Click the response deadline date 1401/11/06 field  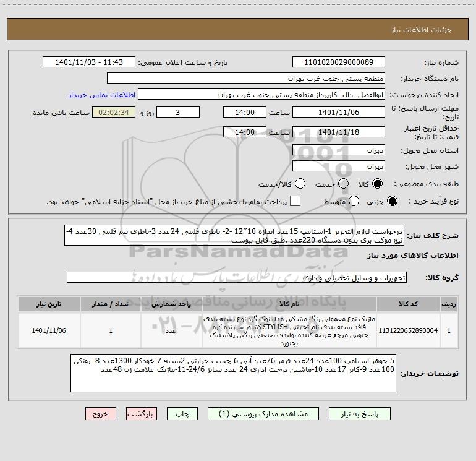339,113
